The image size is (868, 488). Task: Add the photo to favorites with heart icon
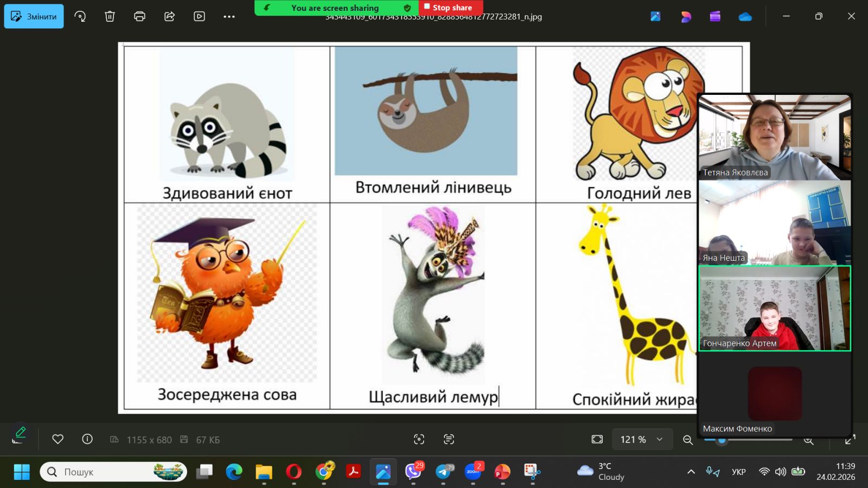coord(58,439)
